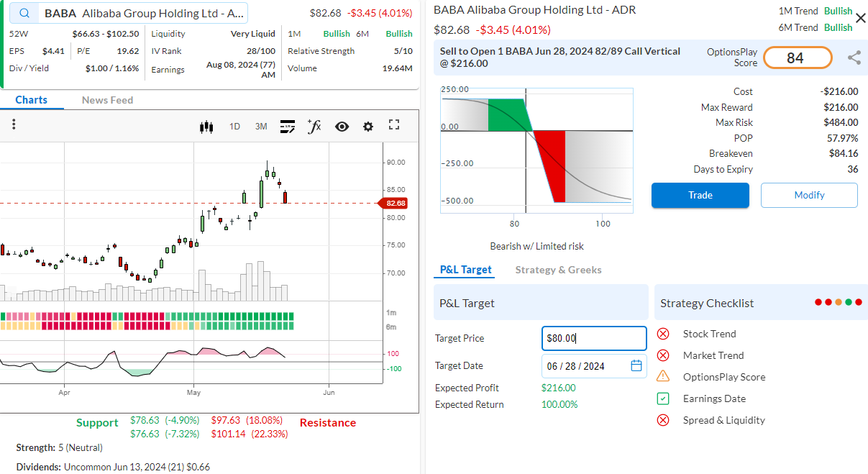Screen dimensions: 868x474
Task: Open the chart drawing tools
Action: coord(288,127)
